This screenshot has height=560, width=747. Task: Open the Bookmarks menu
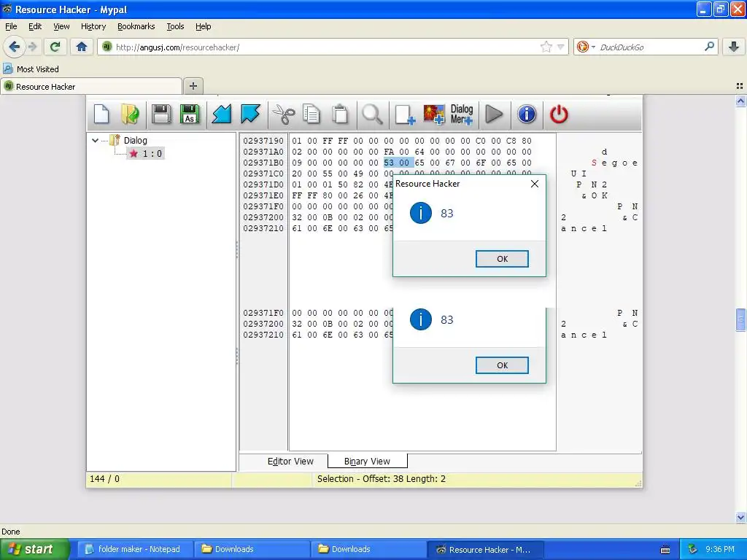click(136, 26)
